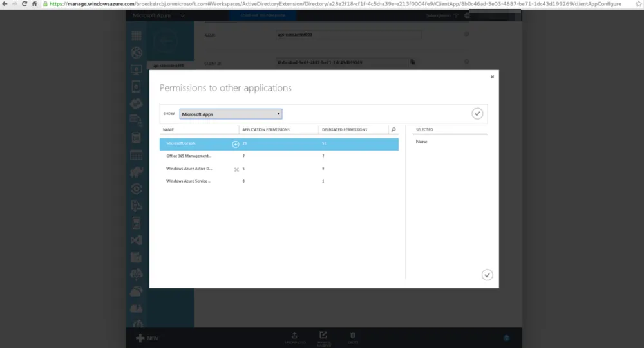Click Microsoft Graph's application permissions count
644x348 pixels.
pyautogui.click(x=244, y=143)
